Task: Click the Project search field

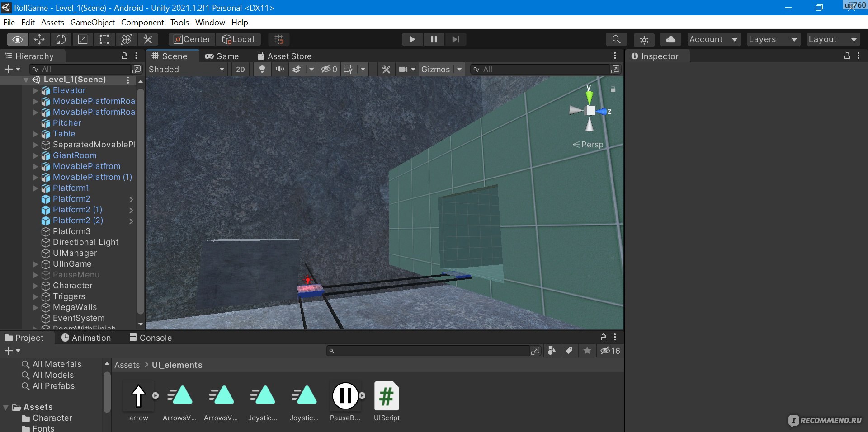Action: point(428,351)
